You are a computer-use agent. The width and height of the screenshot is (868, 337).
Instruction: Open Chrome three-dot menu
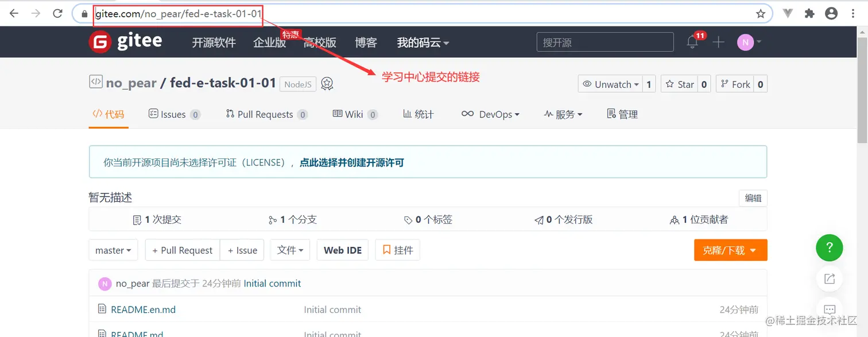point(853,14)
